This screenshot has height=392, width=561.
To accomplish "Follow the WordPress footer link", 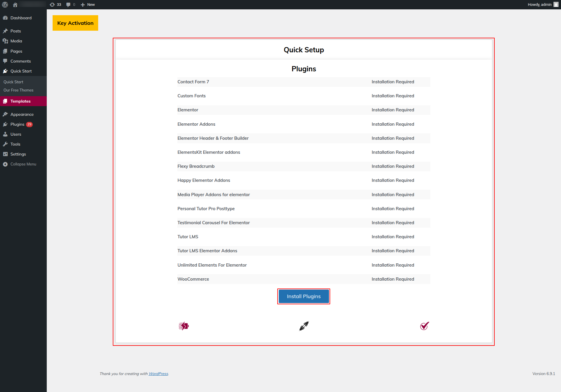I will click(158, 374).
